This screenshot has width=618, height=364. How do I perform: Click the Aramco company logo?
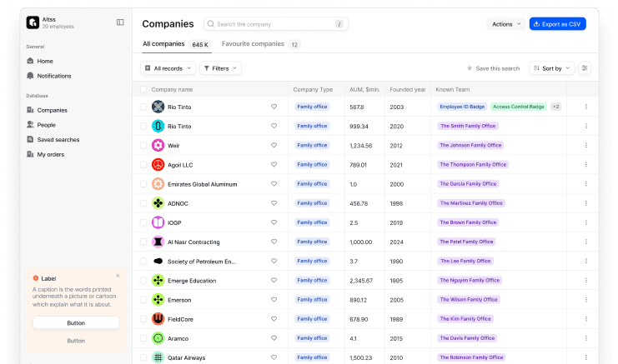(158, 338)
